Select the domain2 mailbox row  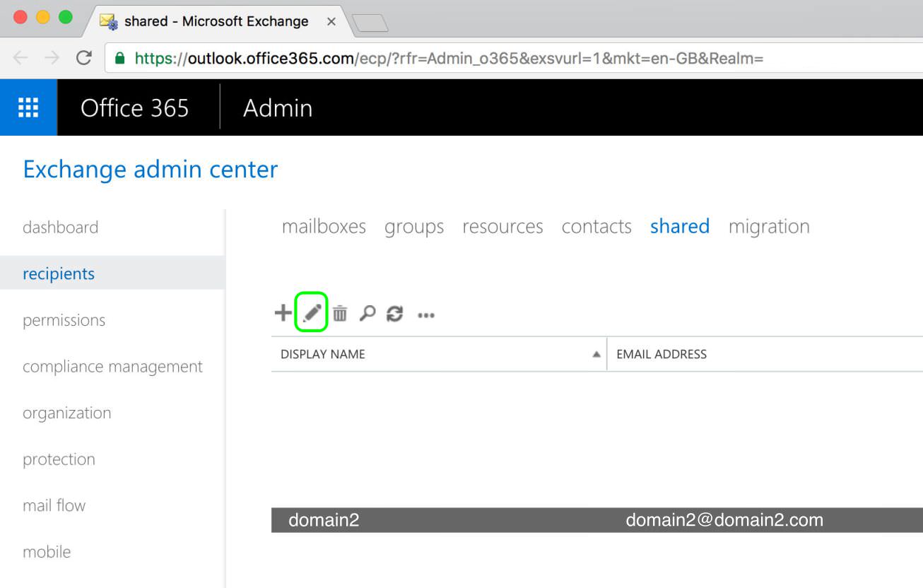coord(597,520)
